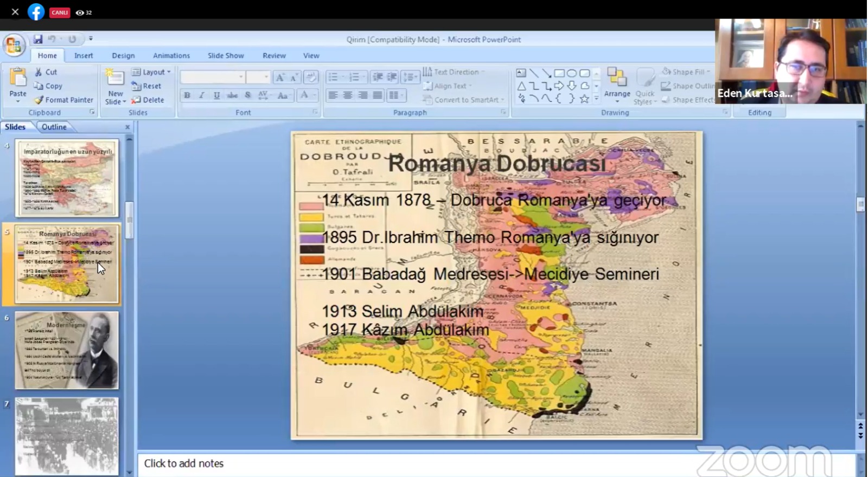Switch to the Review ribbon tab
This screenshot has width=868, height=477.
coord(274,55)
